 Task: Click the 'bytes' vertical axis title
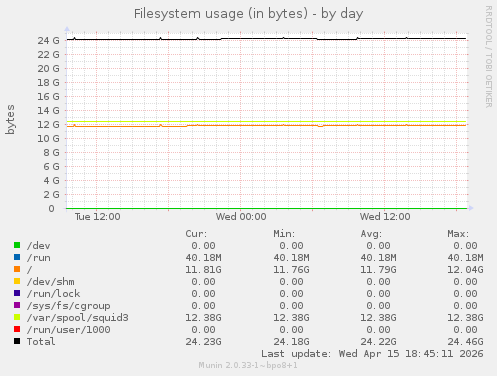pyautogui.click(x=10, y=119)
